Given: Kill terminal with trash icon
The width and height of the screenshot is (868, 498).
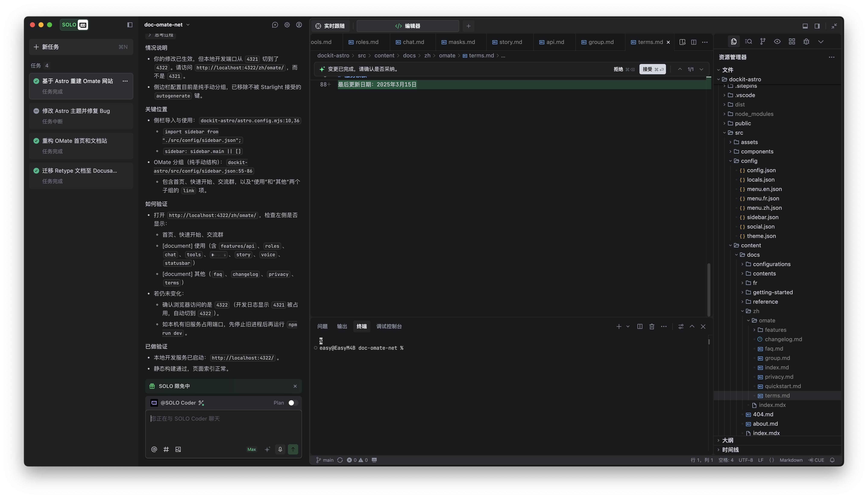Looking at the screenshot, I should coord(652,326).
